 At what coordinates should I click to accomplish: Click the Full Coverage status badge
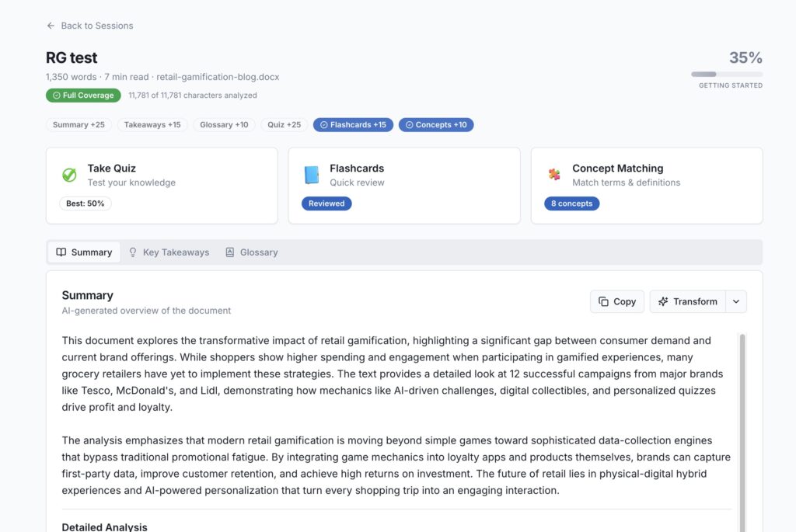pos(83,96)
